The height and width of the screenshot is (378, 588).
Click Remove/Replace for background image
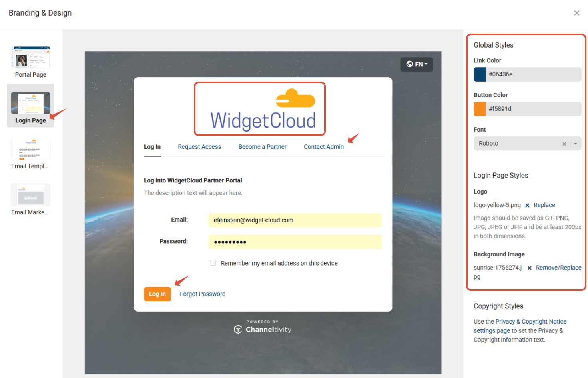click(558, 268)
